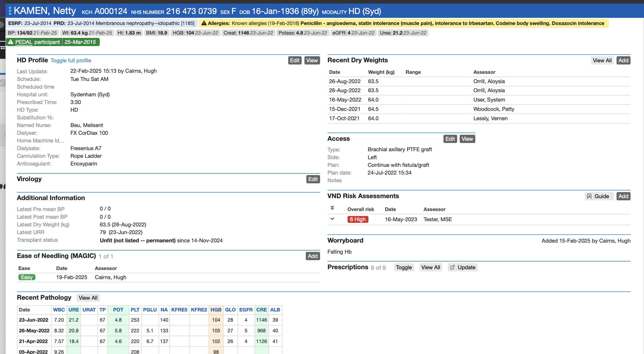The width and height of the screenshot is (644, 354).
Task: Open Recent Dry Weights View All list
Action: (x=602, y=60)
